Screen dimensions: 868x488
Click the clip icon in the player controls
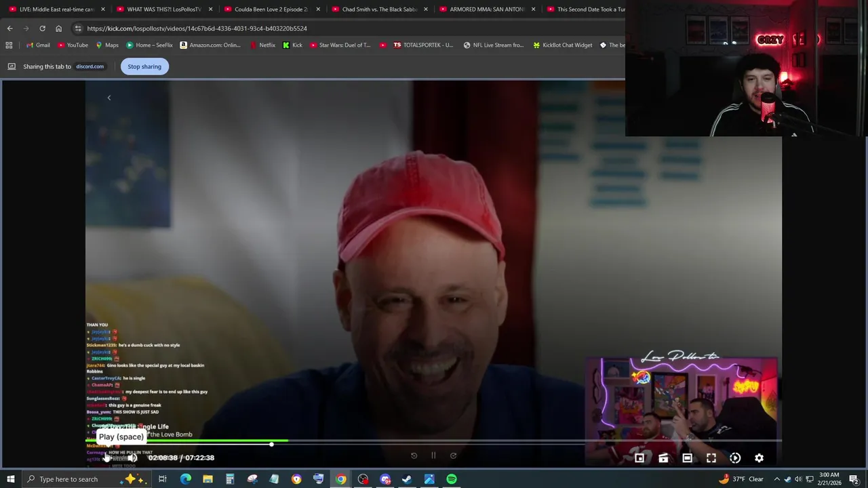663,458
